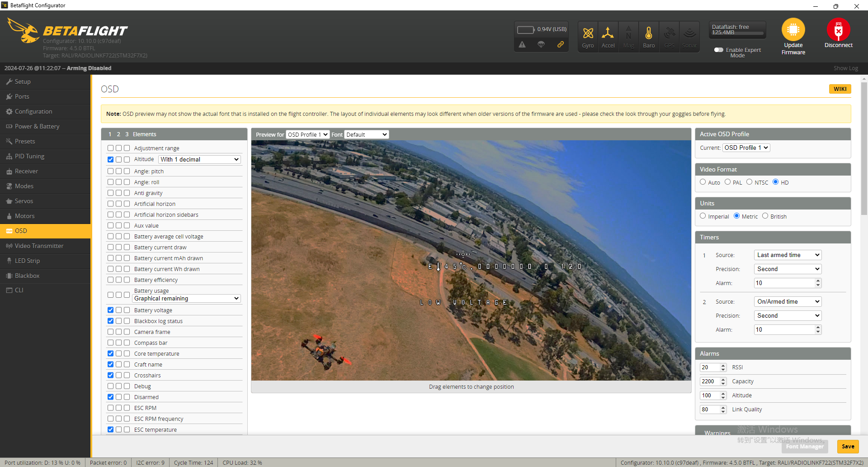
Task: Open the Altitude decimal format dropdown
Action: coord(199,159)
